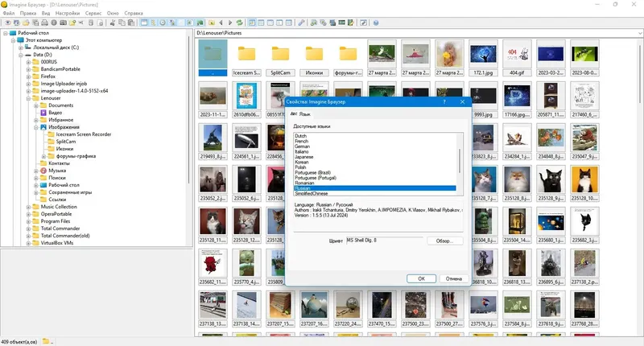Click the wrench tools icon in toolbar
Viewport: 644px width, 346px height.
pos(301,23)
